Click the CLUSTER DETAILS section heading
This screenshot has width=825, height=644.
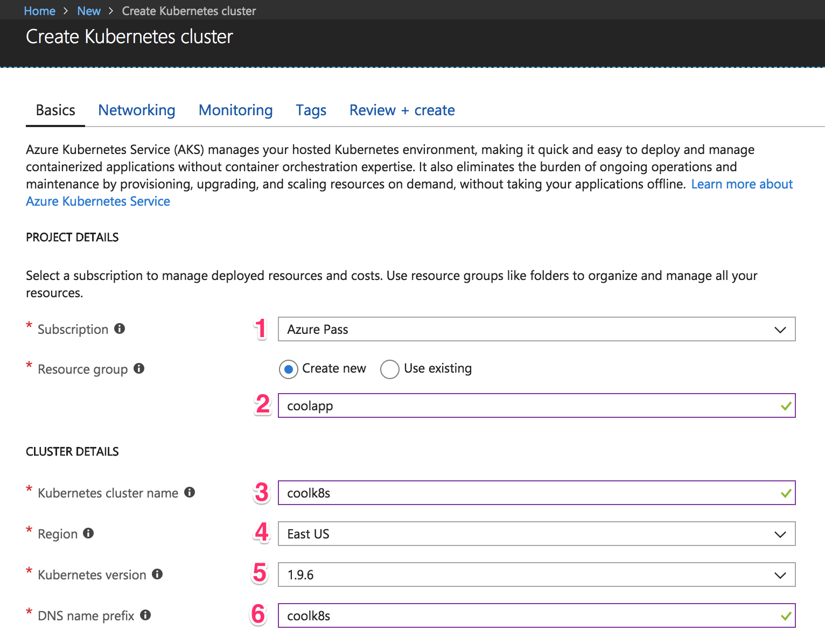point(72,452)
